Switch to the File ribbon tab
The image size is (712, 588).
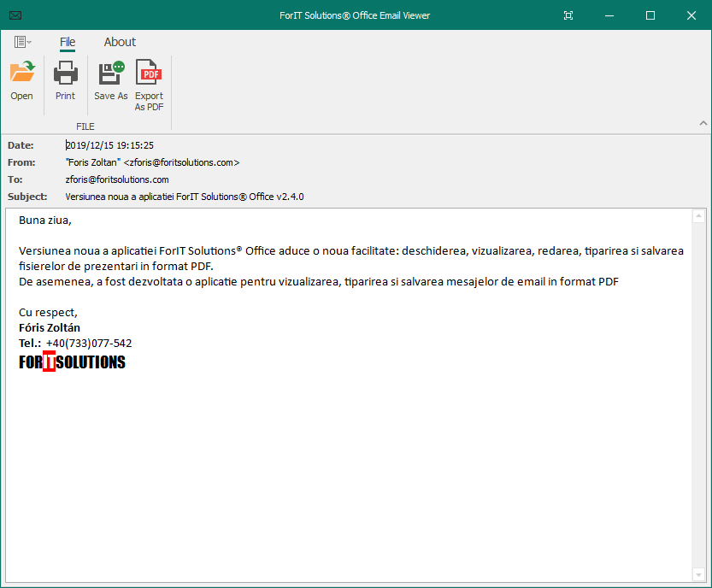click(x=68, y=42)
